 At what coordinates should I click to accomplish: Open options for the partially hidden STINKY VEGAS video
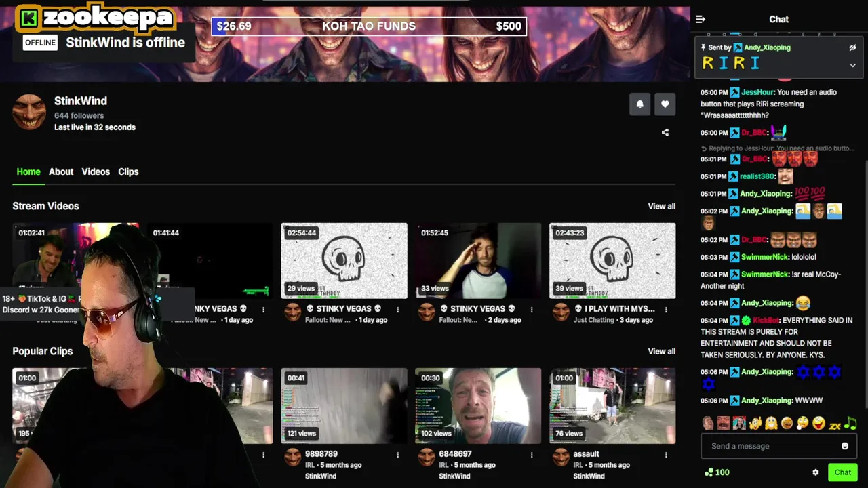coord(264,310)
